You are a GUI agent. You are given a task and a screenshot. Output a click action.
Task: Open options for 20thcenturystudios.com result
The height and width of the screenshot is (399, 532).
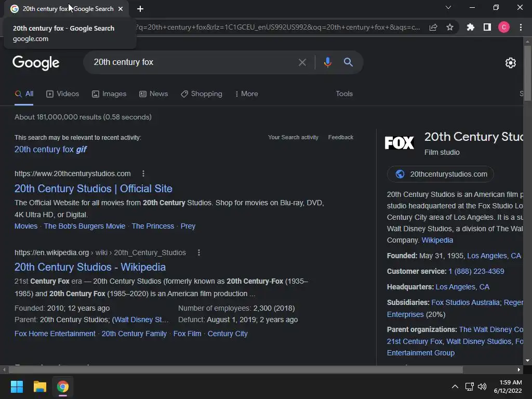coord(143,174)
